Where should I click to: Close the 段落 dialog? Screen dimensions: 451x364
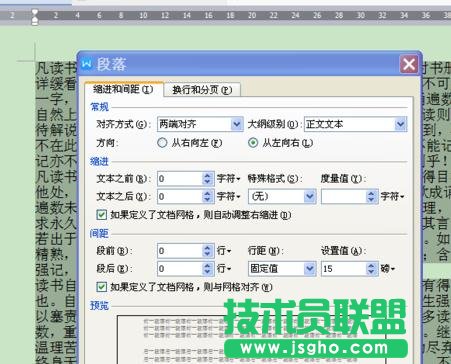point(409,64)
